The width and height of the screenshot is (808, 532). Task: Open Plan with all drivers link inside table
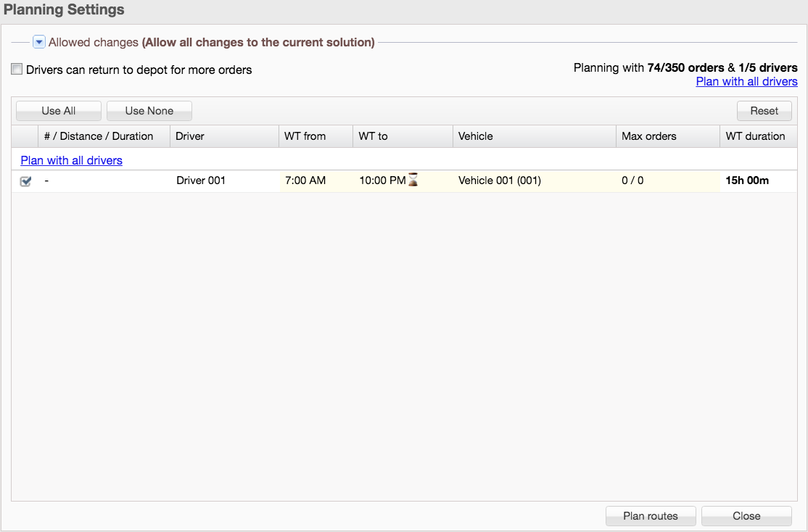pos(71,160)
